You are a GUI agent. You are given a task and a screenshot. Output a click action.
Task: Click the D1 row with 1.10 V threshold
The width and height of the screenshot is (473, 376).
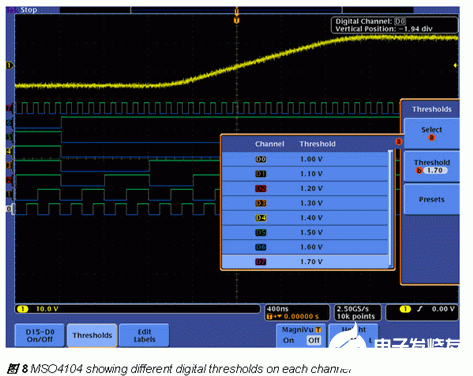tap(305, 174)
